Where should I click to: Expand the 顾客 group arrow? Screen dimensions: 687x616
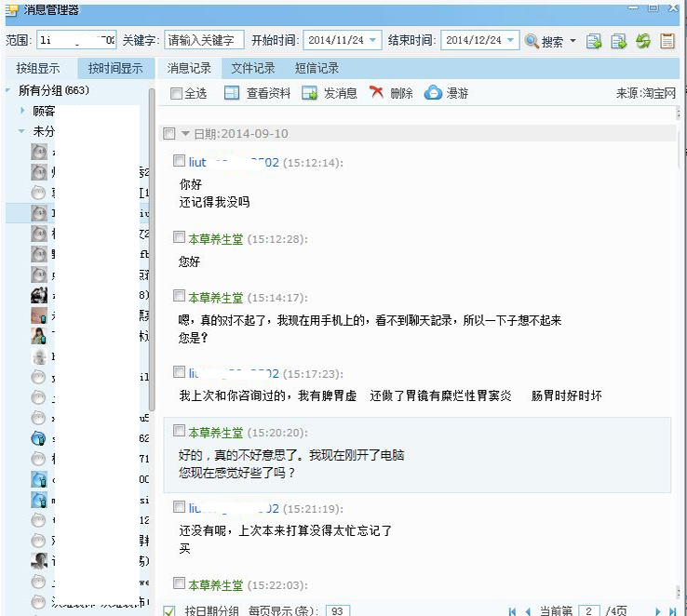[22, 111]
